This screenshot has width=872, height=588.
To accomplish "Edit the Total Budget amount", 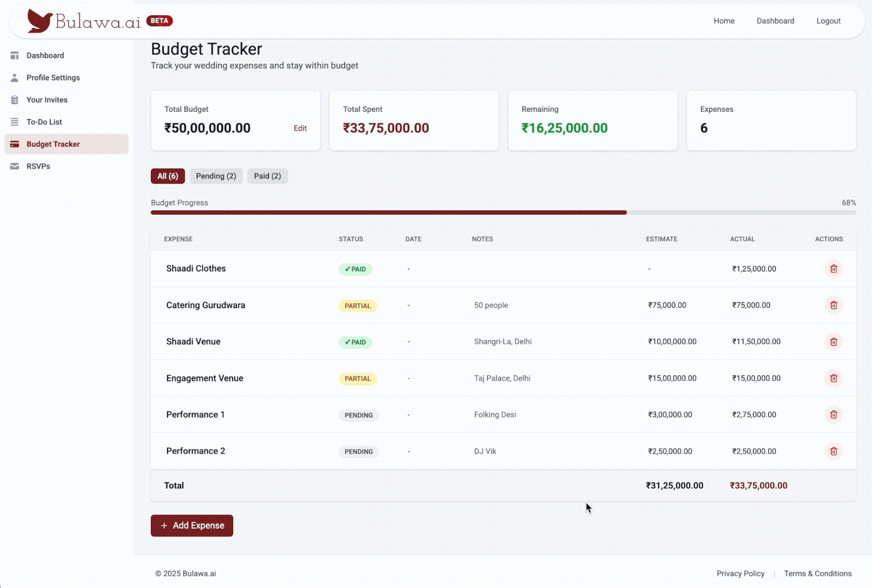I will tap(300, 128).
